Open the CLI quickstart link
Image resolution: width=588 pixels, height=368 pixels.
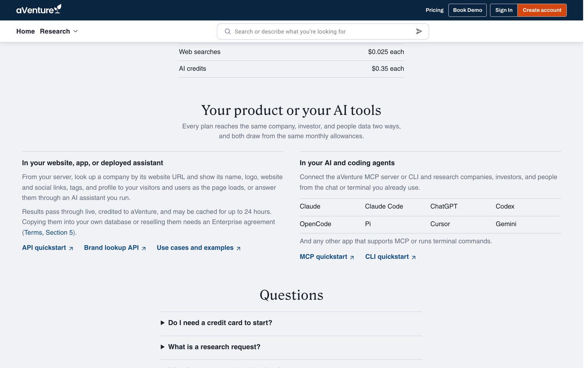tap(391, 256)
